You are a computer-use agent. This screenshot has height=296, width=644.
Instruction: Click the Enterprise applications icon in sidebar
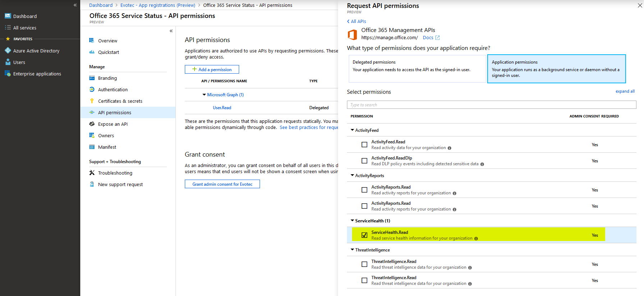[x=8, y=74]
